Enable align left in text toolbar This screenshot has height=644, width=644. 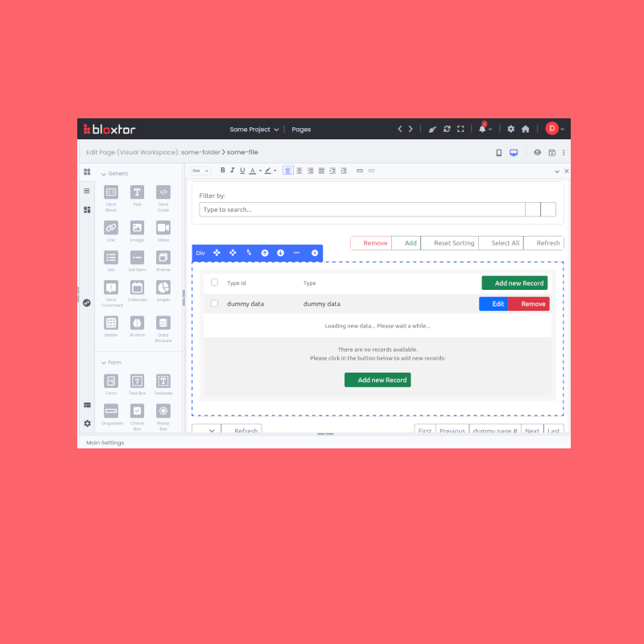[x=288, y=171]
